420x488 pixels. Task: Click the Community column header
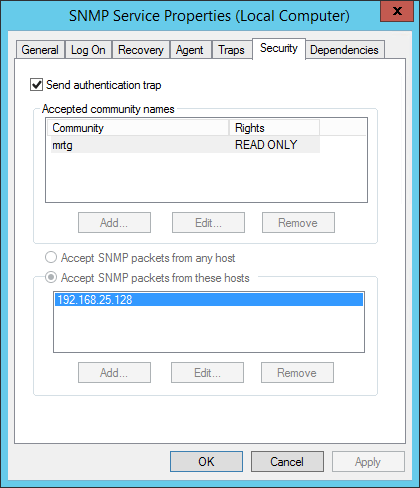tap(138, 128)
